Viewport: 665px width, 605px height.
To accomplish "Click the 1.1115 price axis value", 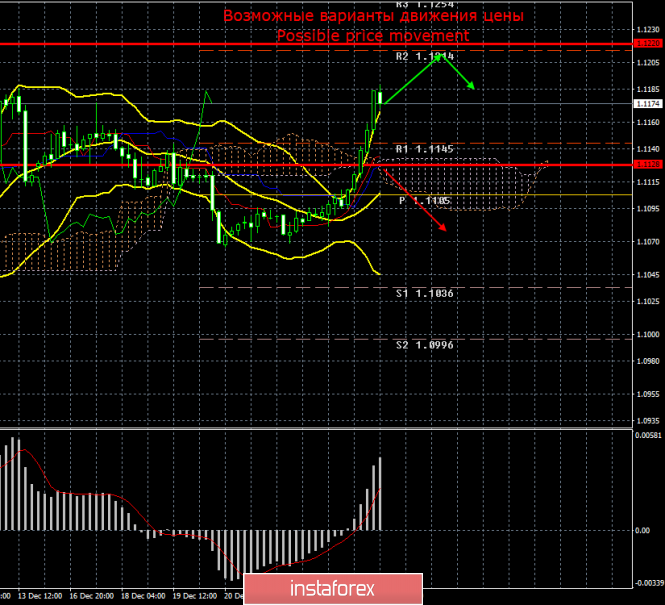I will coord(648,182).
